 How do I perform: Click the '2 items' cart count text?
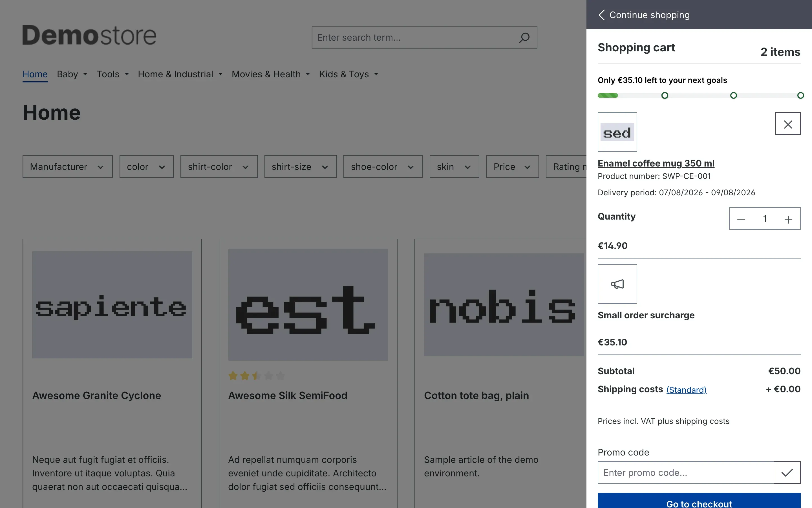[x=780, y=52]
